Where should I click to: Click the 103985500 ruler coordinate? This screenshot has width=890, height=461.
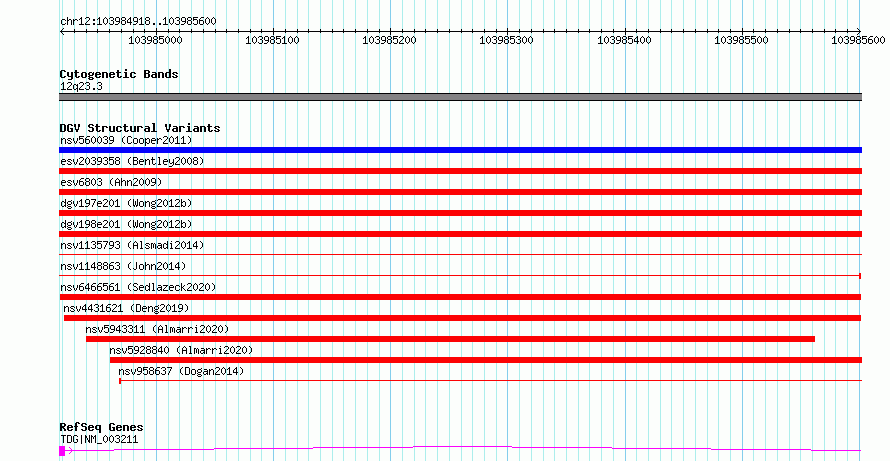click(741, 40)
